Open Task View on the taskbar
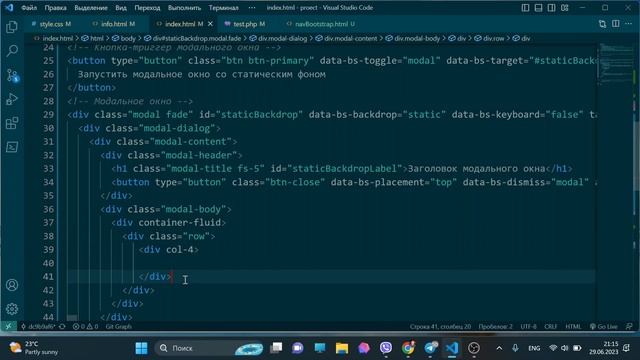Image resolution: width=640 pixels, height=360 pixels. 276,348
